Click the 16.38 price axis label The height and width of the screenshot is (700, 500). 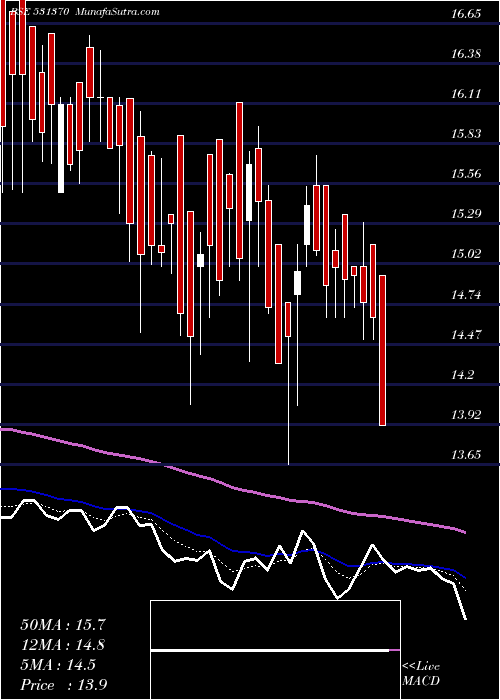click(x=466, y=54)
